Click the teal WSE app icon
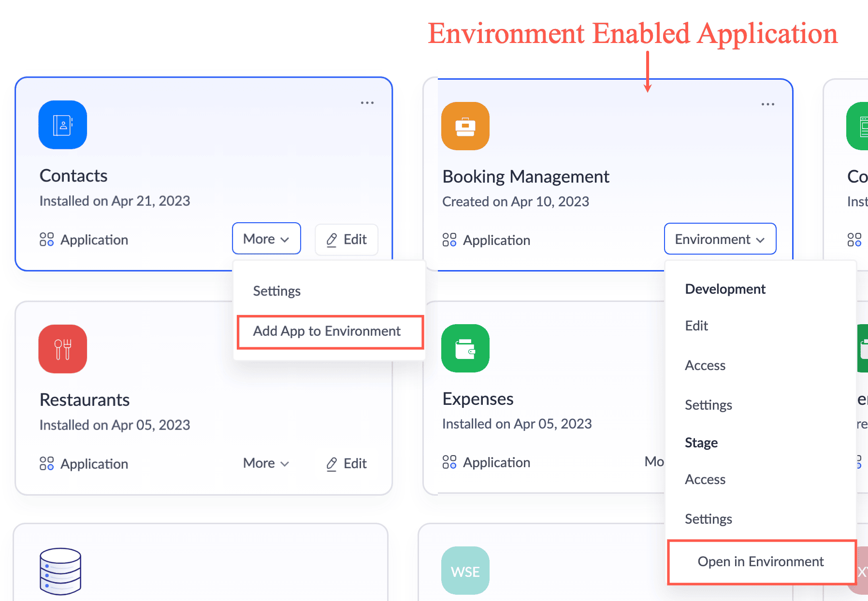The width and height of the screenshot is (868, 601). coord(465,571)
